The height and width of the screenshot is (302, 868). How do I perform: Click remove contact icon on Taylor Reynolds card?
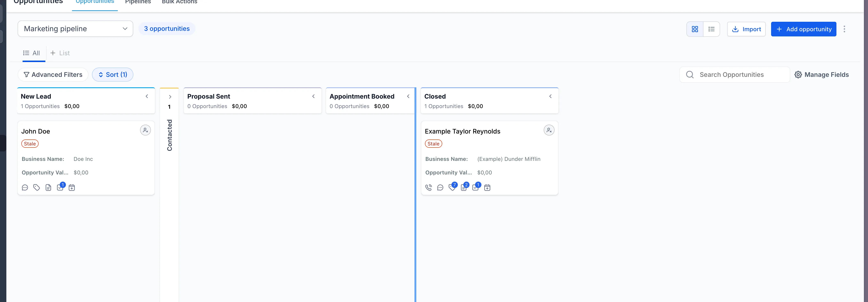pos(549,130)
